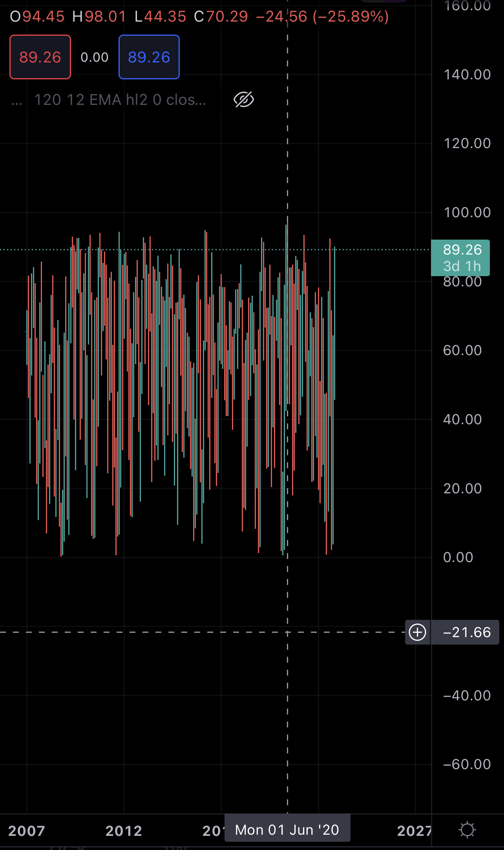Click the change value -24.56 (-25.89%)

tap(322, 16)
